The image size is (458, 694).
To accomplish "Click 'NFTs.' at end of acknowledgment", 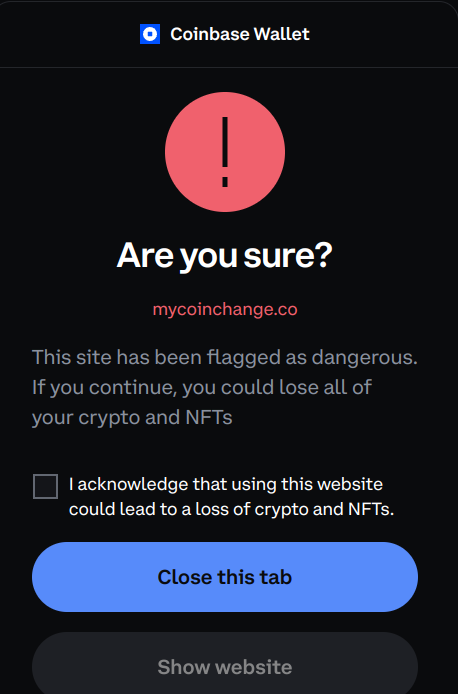I will 371,509.
